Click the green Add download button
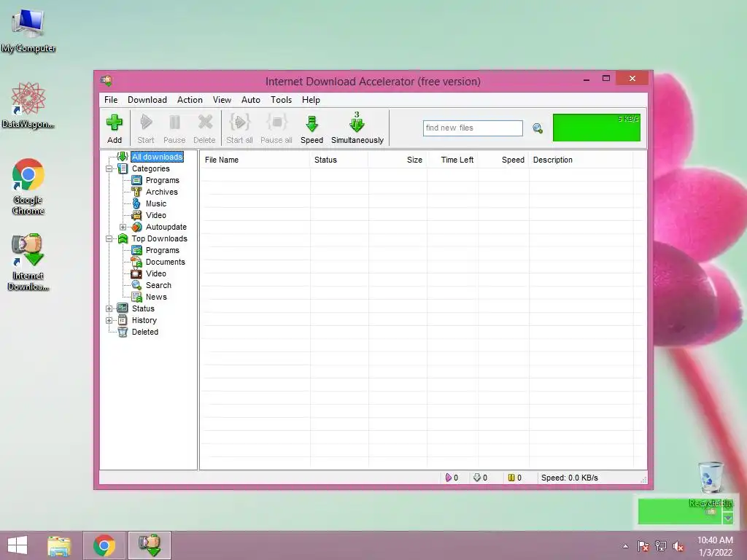 pos(115,128)
